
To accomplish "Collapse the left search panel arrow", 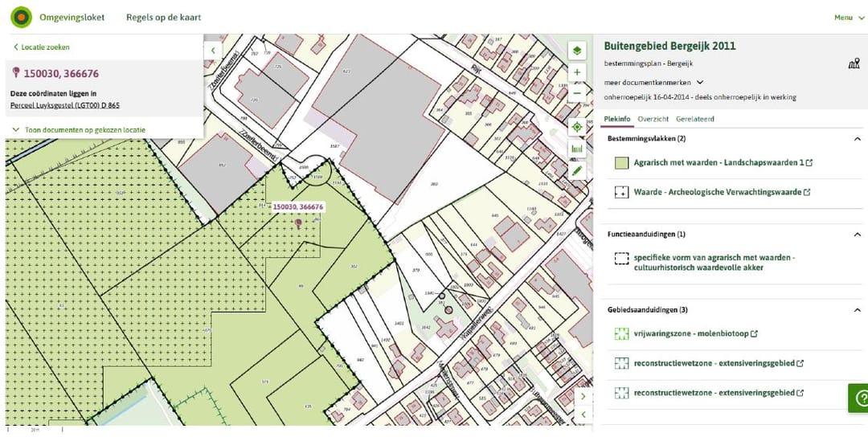I will [x=213, y=50].
